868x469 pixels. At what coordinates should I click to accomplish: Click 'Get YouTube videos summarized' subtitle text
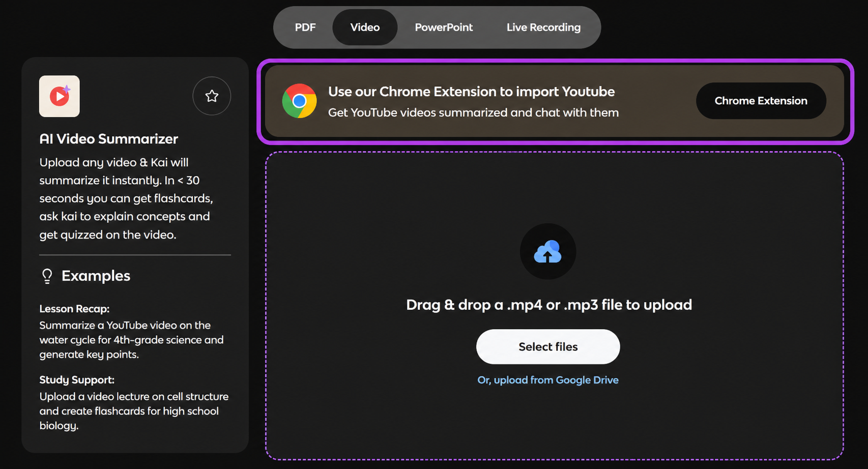pos(473,112)
